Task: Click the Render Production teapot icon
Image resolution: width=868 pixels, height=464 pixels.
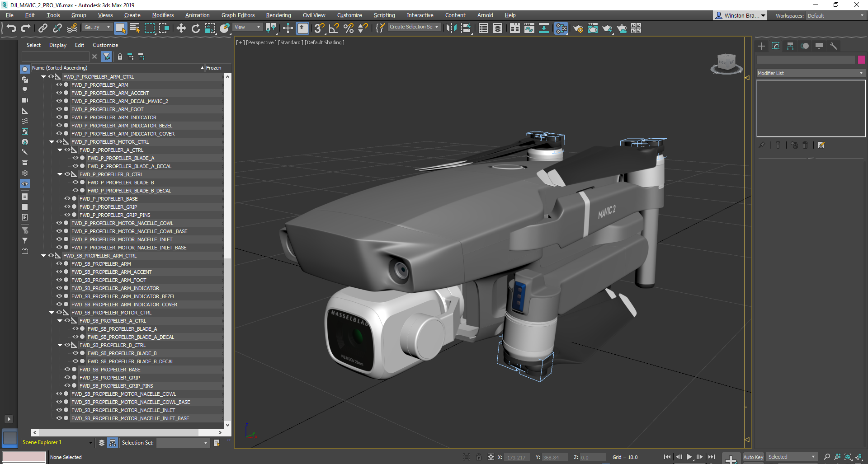Action: 607,28
